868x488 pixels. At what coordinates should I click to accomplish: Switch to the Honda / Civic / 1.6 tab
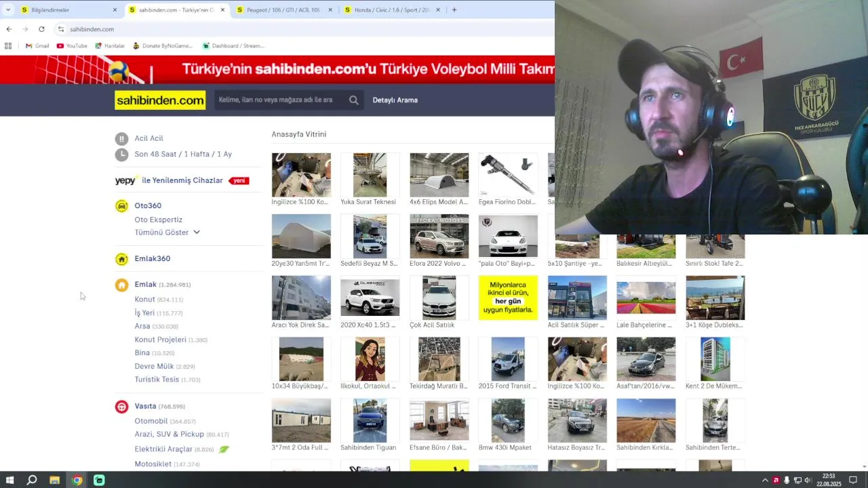[391, 10]
